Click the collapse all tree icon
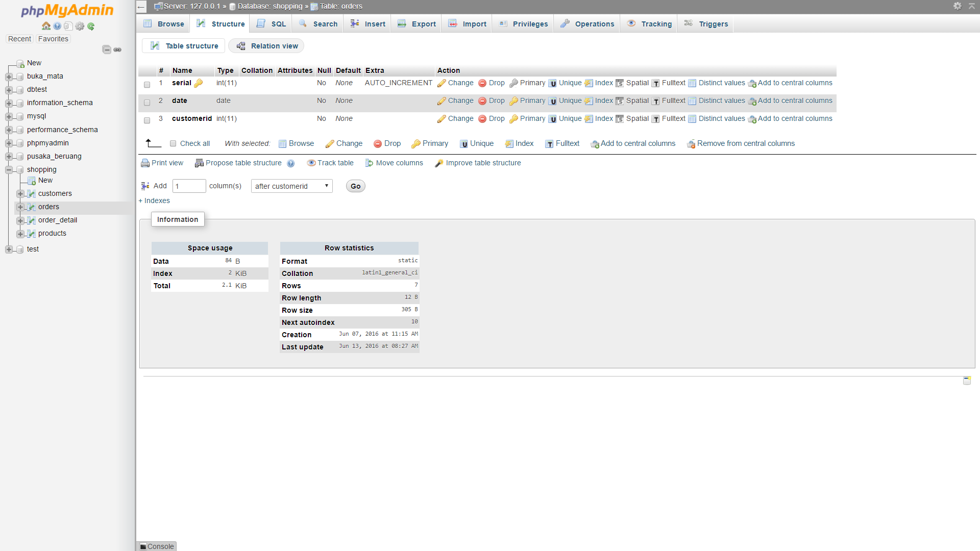Image resolution: width=980 pixels, height=551 pixels. [107, 49]
